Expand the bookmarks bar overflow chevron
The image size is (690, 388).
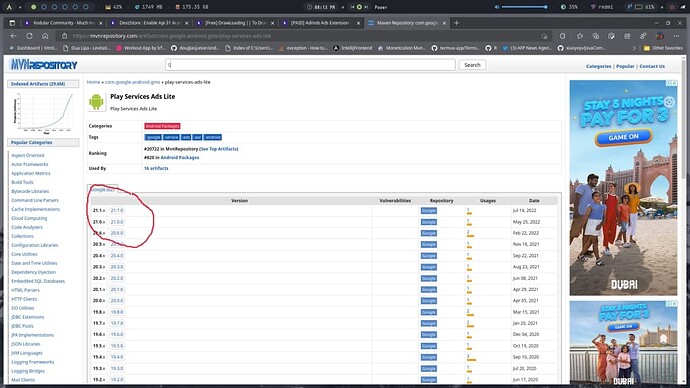pyautogui.click(x=634, y=48)
